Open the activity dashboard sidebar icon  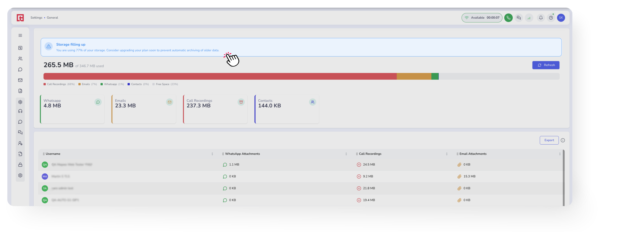tap(20, 48)
